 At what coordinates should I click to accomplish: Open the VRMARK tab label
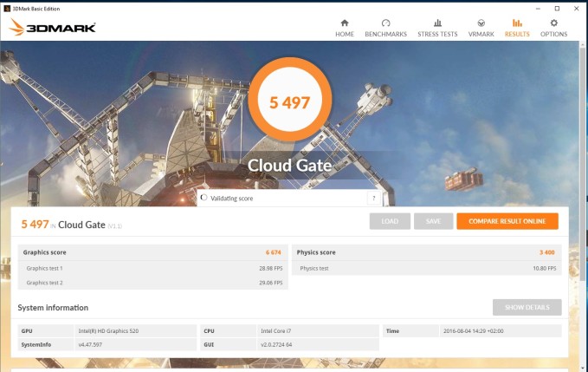481,34
